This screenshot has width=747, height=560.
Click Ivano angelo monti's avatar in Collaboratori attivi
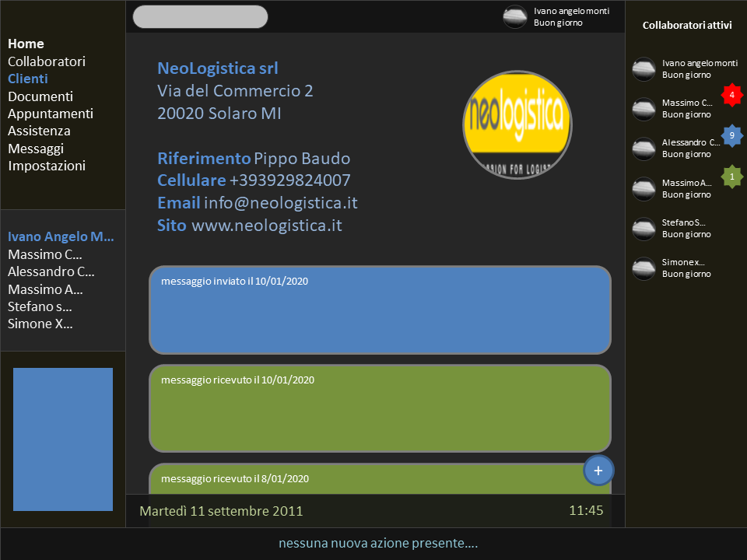click(x=644, y=69)
